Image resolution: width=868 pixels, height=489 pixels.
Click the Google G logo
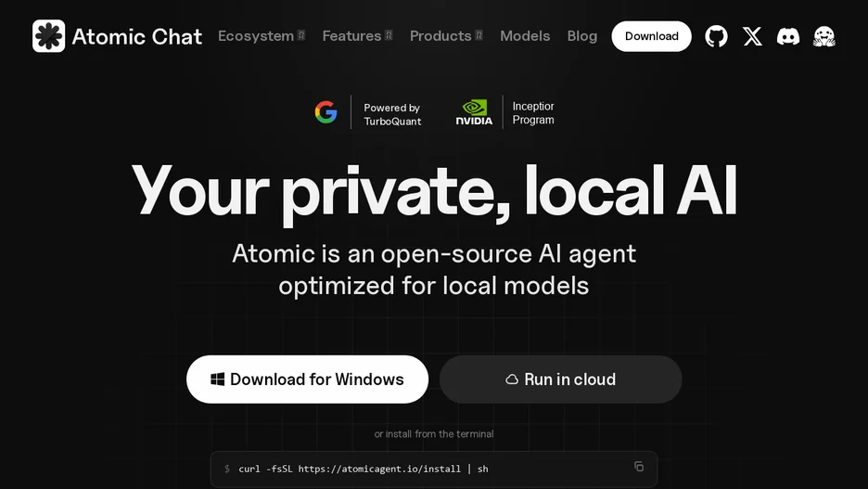click(x=326, y=112)
